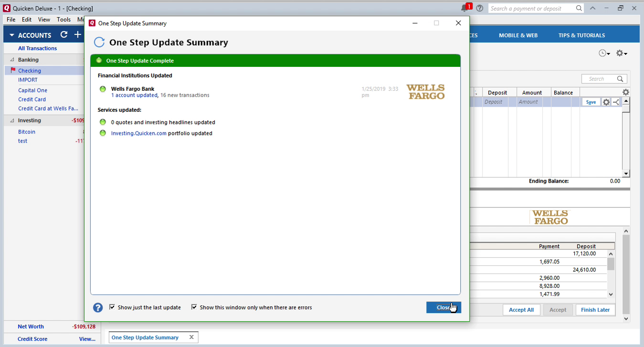644x347 pixels.
Task: Select the IMPORT account
Action: pos(28,80)
